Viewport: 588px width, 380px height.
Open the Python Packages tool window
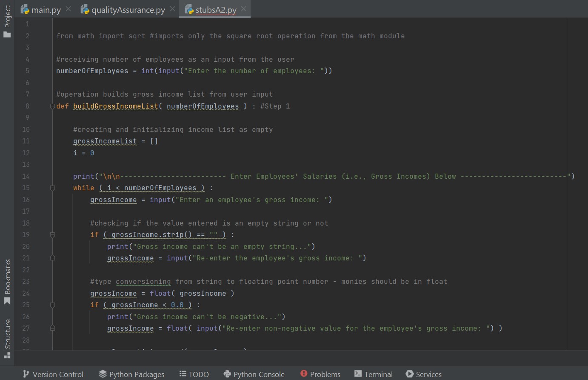click(x=131, y=374)
